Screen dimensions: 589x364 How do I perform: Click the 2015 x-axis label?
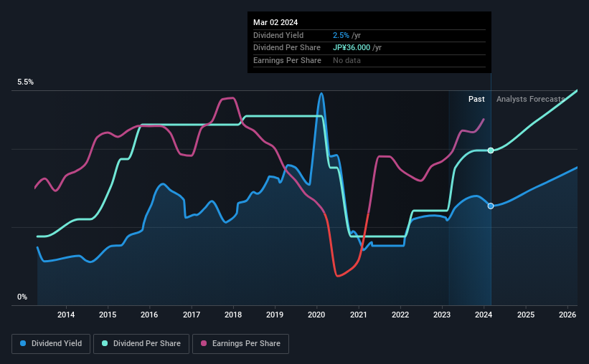point(108,315)
